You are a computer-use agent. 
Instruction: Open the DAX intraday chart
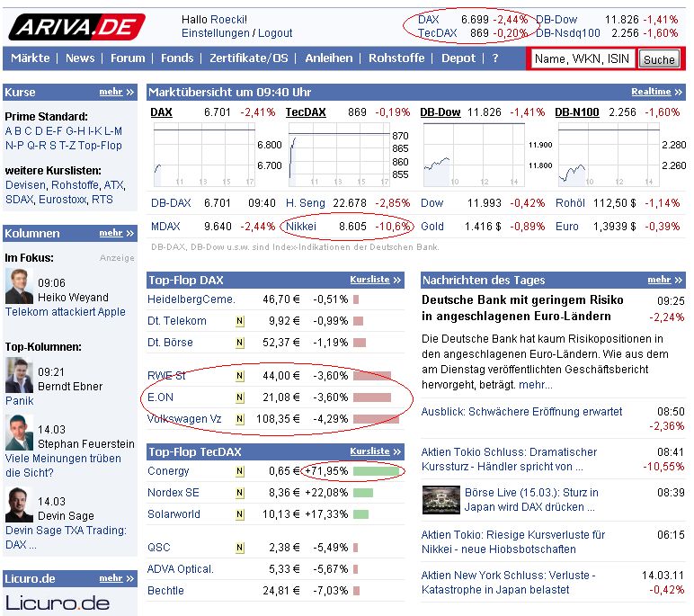click(204, 155)
